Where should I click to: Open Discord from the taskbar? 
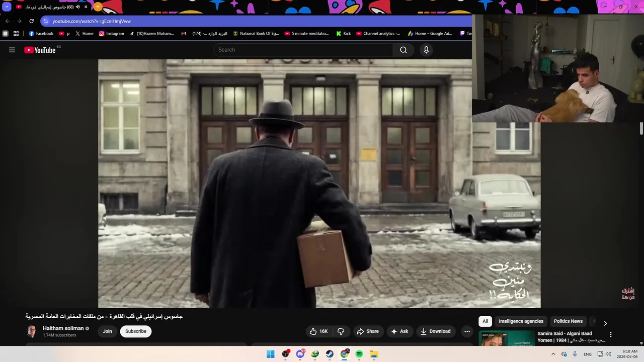300,354
